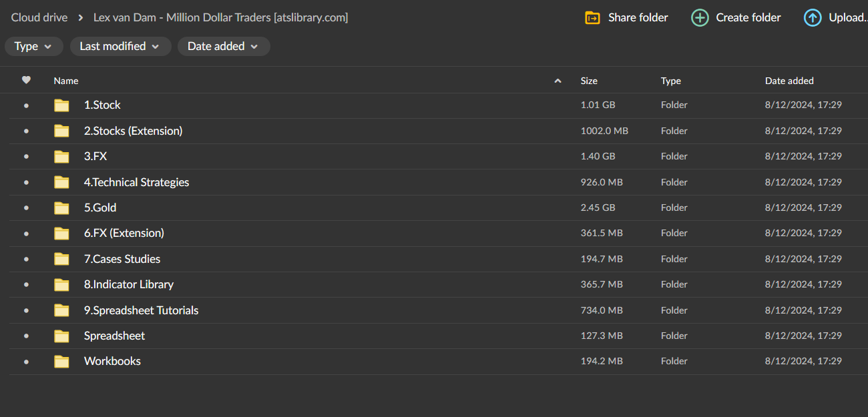
Task: Click the folder icon beside 5.Gold
Action: (61, 207)
